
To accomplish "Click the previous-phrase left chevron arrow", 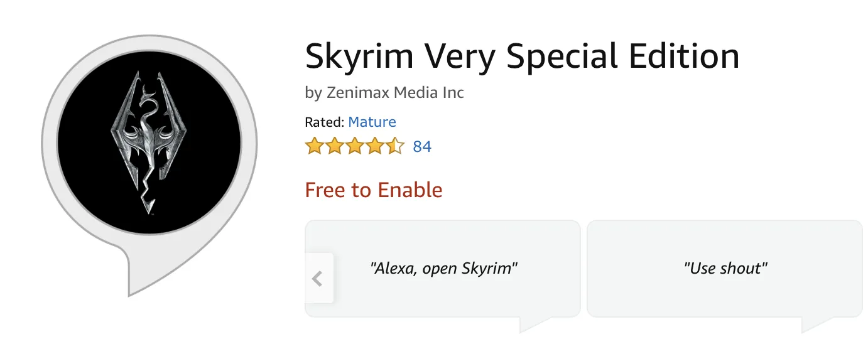I will [318, 278].
